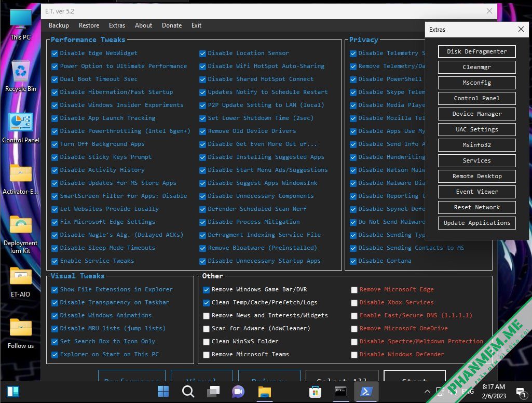The width and height of the screenshot is (532, 403).
Task: Open the Extras menu in menu bar
Action: click(x=117, y=25)
